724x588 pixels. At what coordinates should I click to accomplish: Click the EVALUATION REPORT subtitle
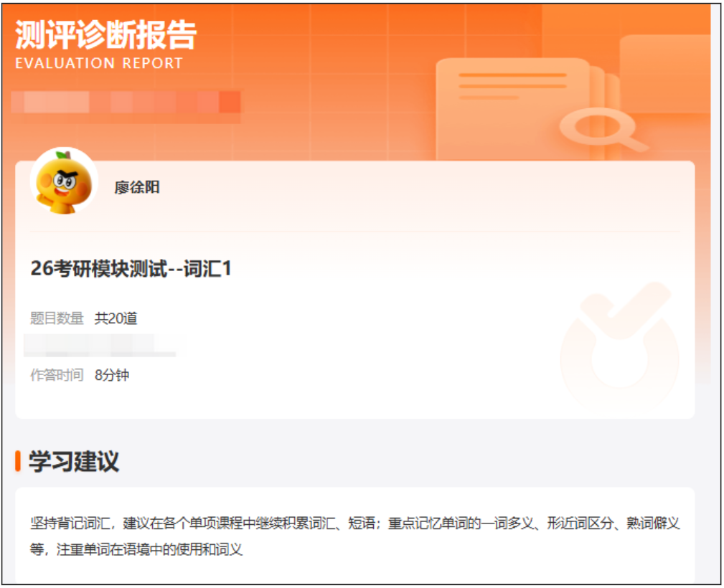(99, 63)
